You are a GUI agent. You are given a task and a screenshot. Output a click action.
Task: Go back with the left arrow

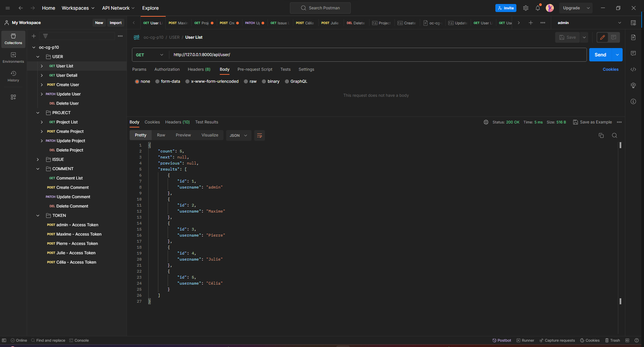point(21,8)
